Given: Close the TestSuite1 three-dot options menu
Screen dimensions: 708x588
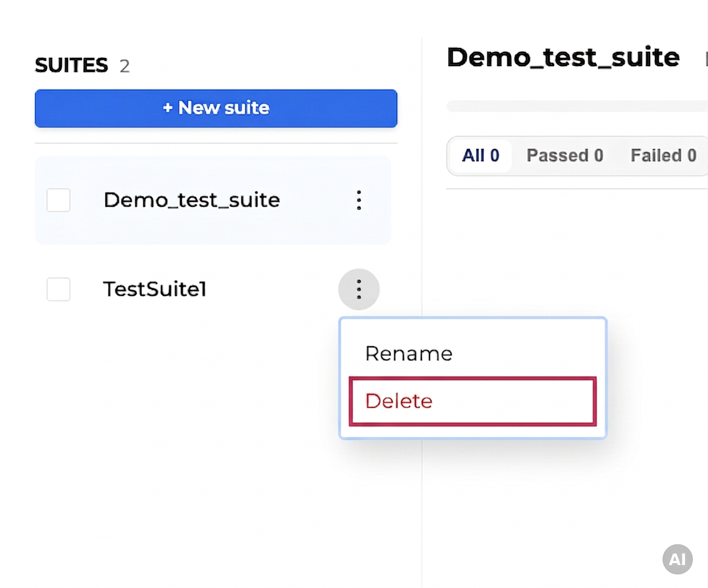Looking at the screenshot, I should 359,289.
